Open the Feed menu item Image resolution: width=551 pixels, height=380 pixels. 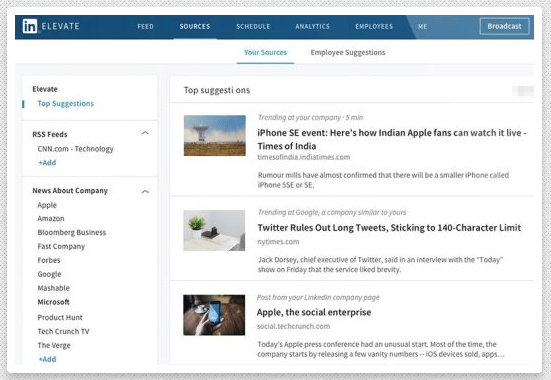coord(145,26)
